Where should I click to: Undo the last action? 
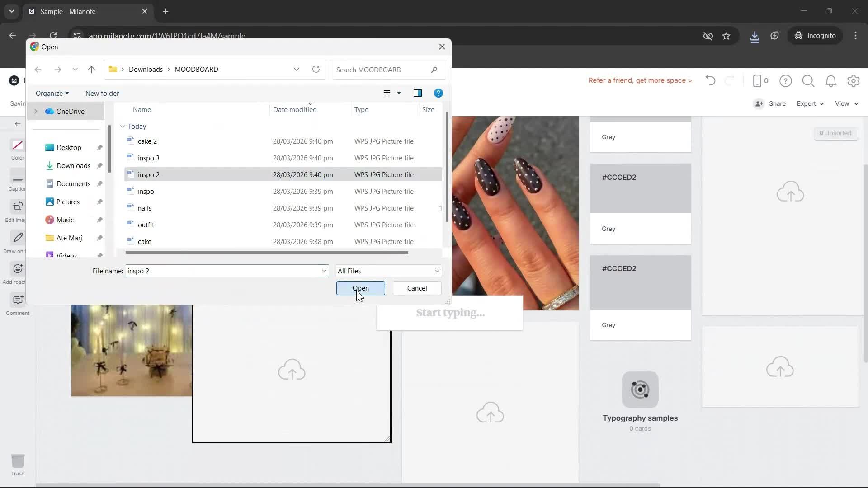(x=710, y=80)
